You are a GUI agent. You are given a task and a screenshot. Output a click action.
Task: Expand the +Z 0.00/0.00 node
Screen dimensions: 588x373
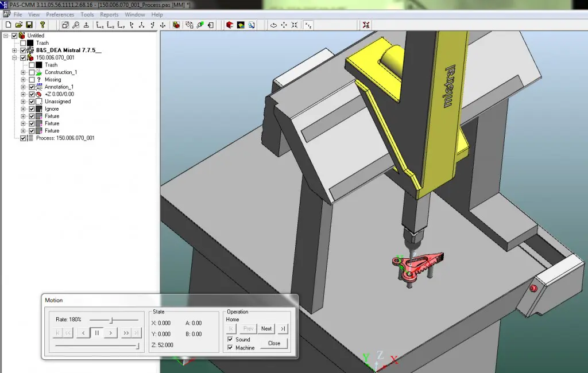[x=23, y=94]
